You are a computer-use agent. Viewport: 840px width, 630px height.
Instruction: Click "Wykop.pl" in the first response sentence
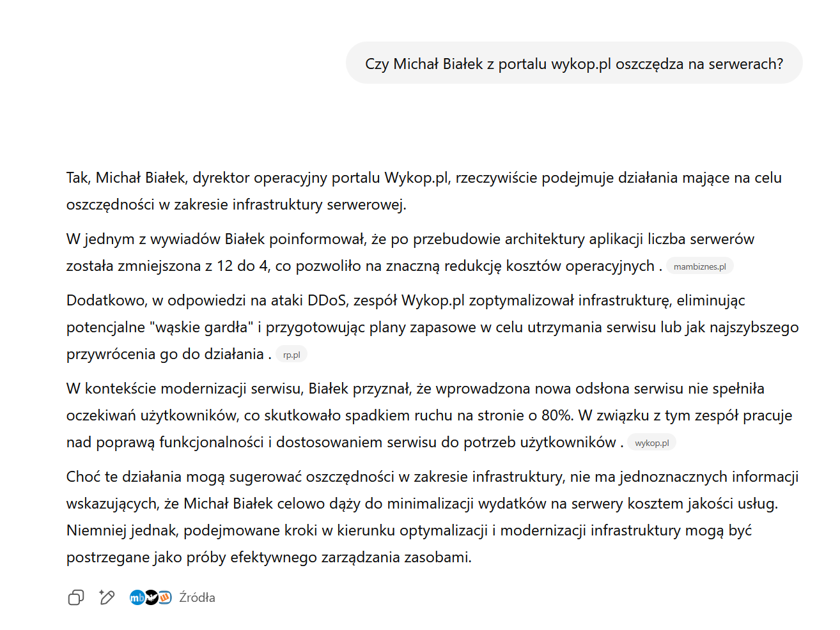click(416, 178)
